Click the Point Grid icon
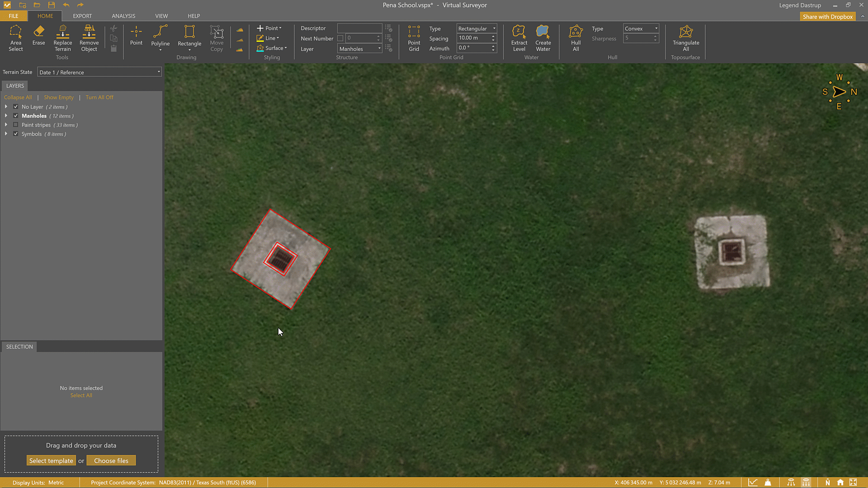 pos(414,38)
